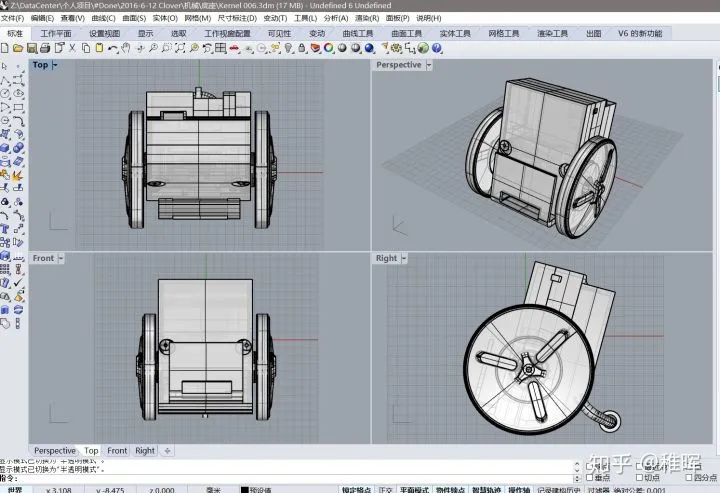Toggle 平面模式 planar mode in status bar
720x493 pixels.
(x=414, y=489)
